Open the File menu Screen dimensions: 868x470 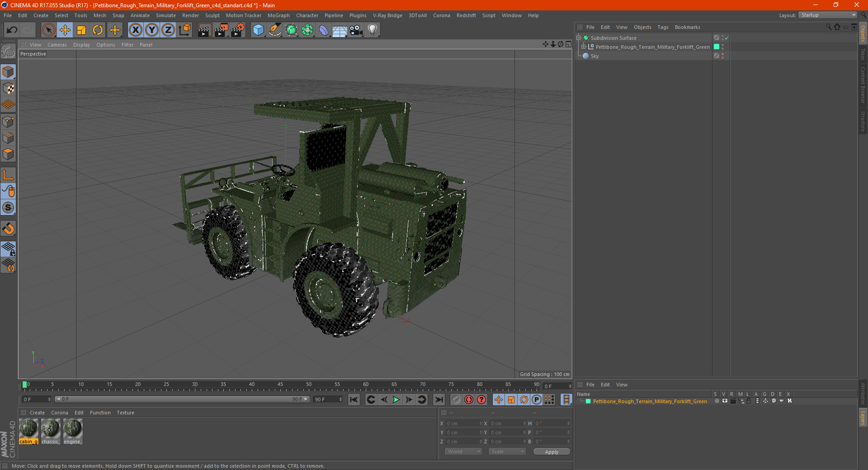click(8, 15)
